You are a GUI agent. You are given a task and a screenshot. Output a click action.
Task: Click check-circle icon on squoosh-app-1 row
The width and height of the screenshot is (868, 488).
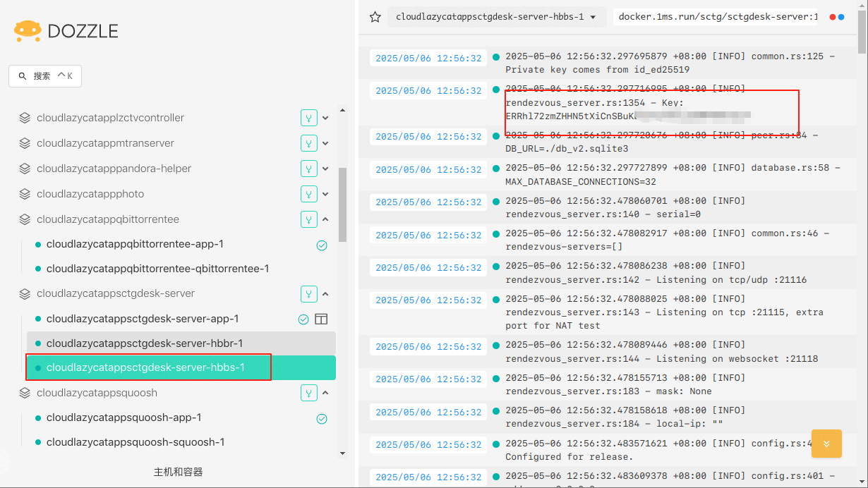(x=322, y=419)
